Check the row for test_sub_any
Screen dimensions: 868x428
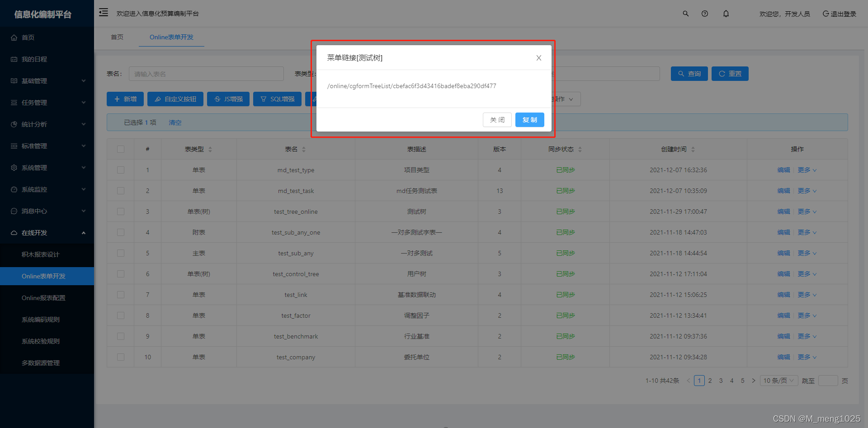coord(121,253)
